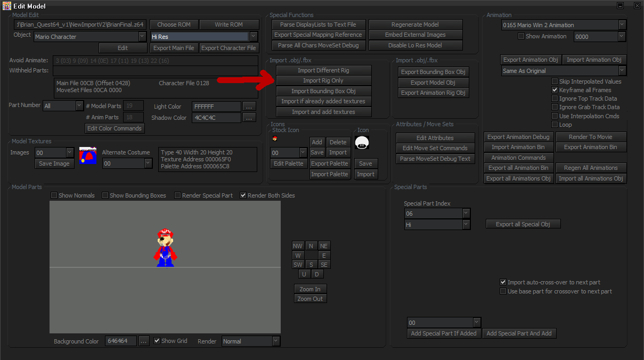The height and width of the screenshot is (360, 644).
Task: Toggle Skip Interpolated Values
Action: [x=555, y=81]
